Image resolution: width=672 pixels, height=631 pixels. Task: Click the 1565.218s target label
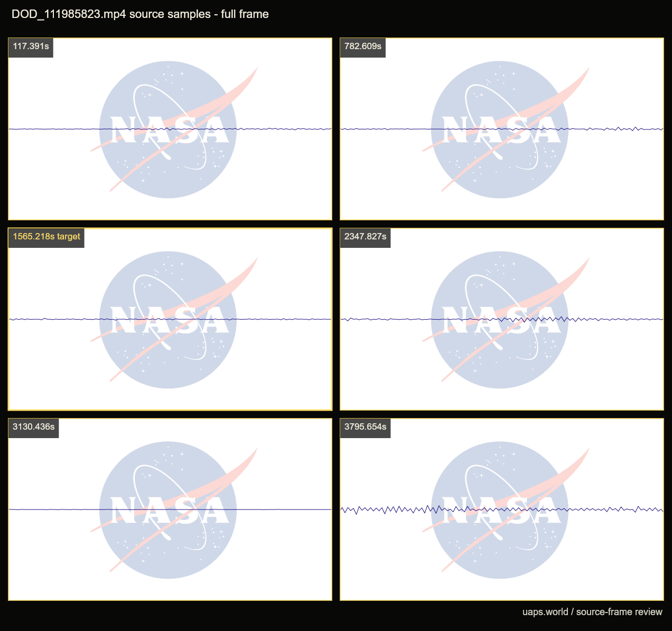click(46, 237)
